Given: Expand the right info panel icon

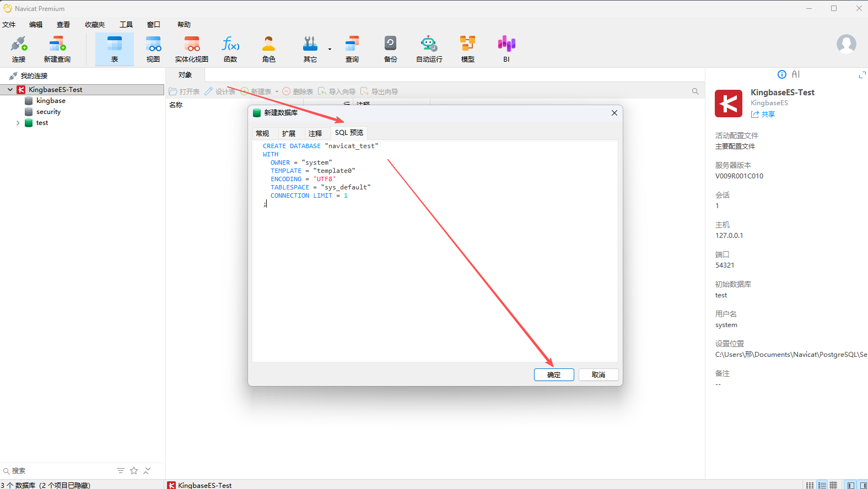Looking at the screenshot, I should [x=862, y=74].
